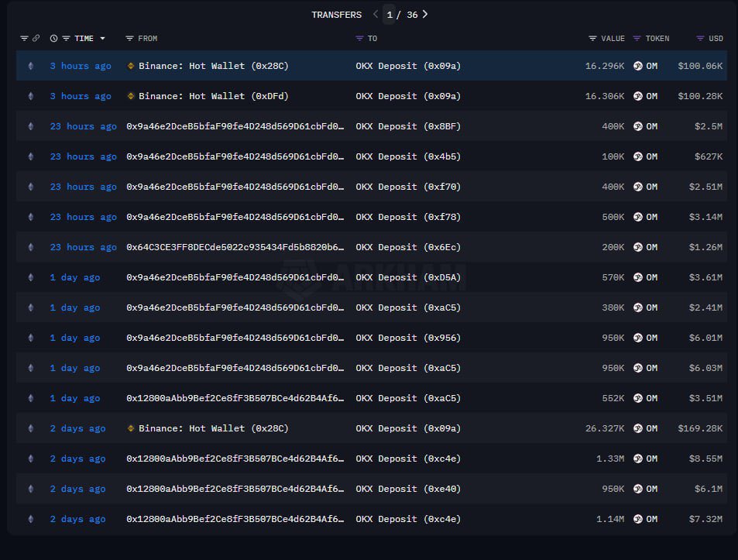Open leftmost filter icon in header row
Viewport: 738px width, 560px height.
[x=25, y=38]
